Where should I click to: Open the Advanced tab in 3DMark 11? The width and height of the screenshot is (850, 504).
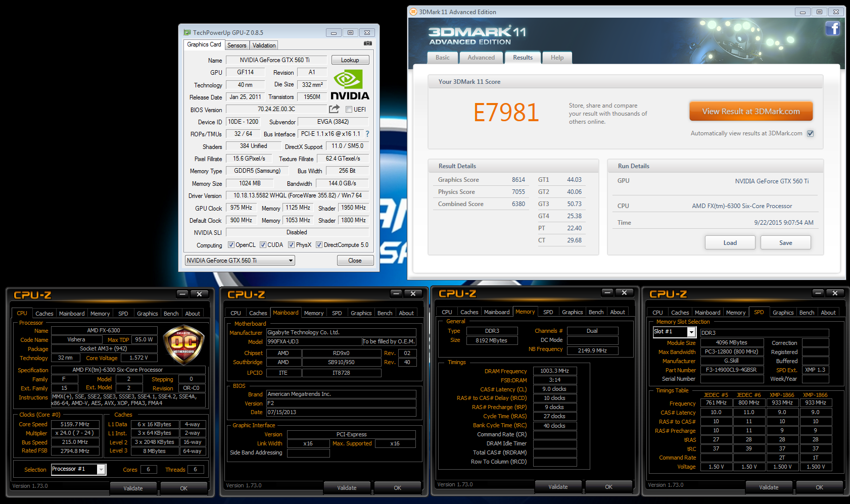click(481, 58)
